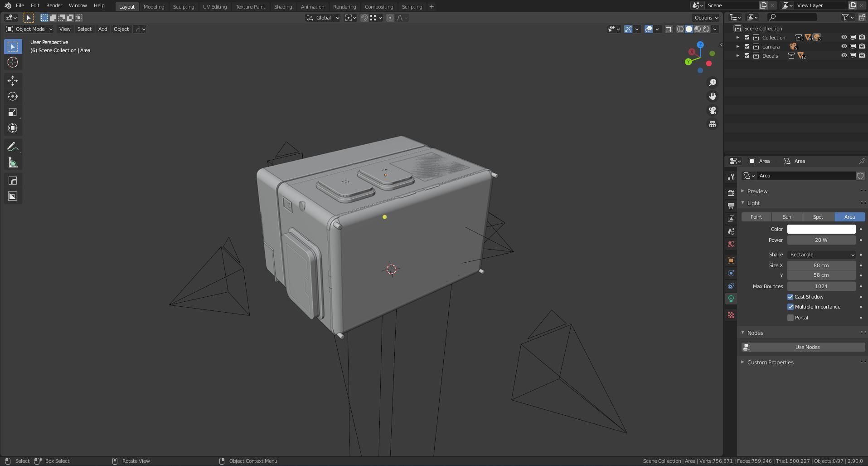868x466 pixels.
Task: Click the Max Bounces field
Action: pyautogui.click(x=821, y=286)
